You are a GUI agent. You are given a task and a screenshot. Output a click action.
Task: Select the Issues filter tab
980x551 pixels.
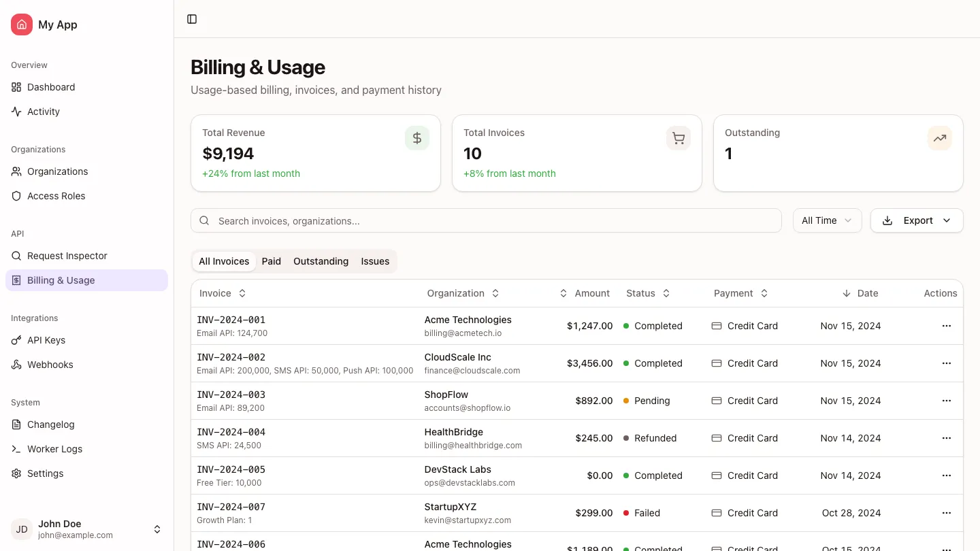point(375,261)
